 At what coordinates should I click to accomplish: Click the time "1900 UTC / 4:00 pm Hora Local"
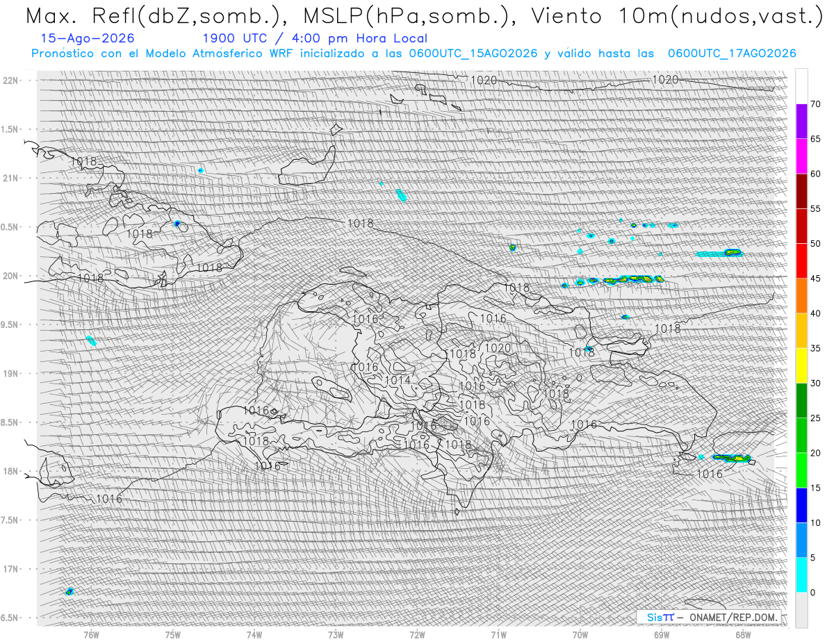(315, 39)
